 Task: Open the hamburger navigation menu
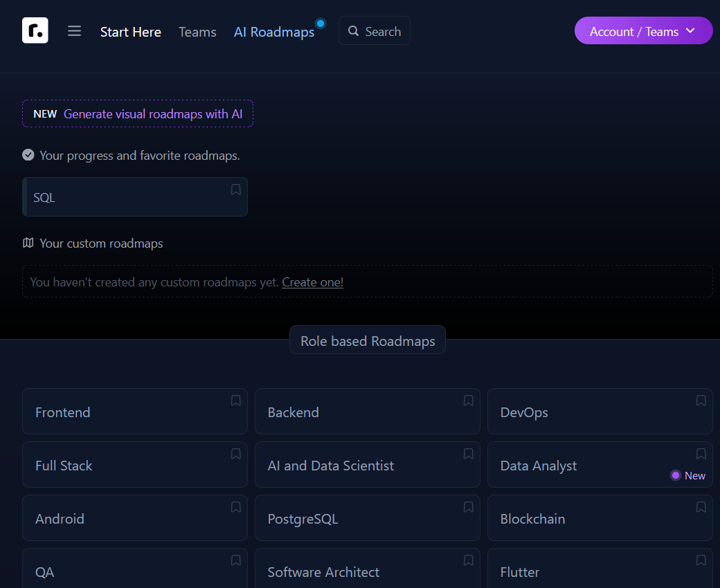(74, 31)
